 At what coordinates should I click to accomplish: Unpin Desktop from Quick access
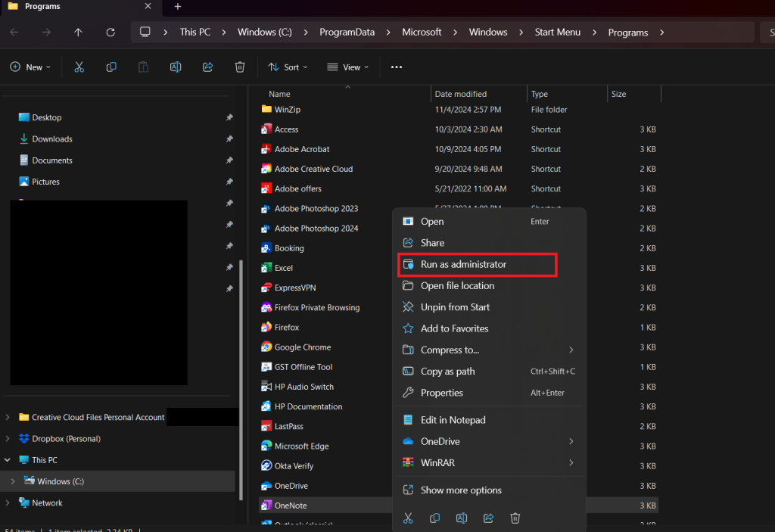tap(229, 117)
